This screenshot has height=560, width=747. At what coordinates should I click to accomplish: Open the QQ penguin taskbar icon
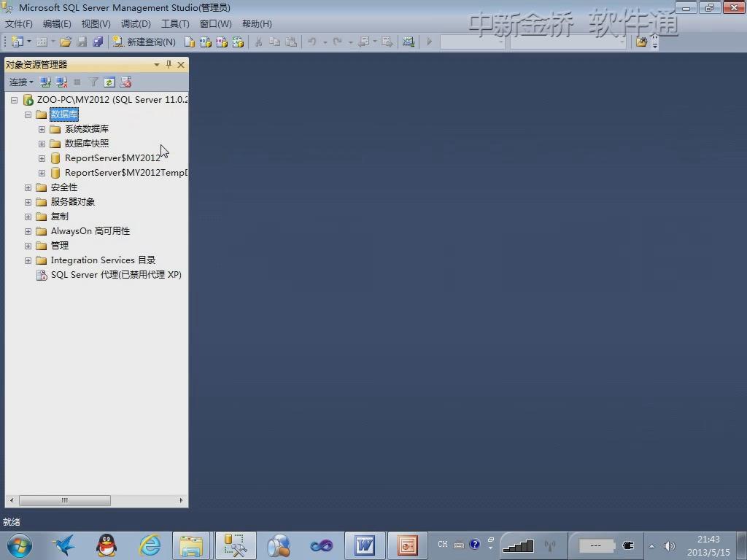click(x=107, y=545)
